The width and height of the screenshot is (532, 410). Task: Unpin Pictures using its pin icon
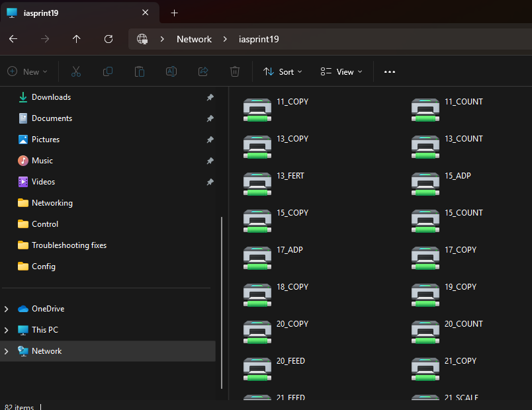[x=210, y=140]
